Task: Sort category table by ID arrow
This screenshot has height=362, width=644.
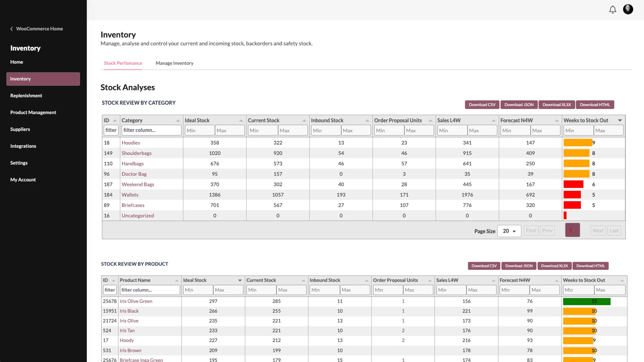Action: pyautogui.click(x=115, y=120)
